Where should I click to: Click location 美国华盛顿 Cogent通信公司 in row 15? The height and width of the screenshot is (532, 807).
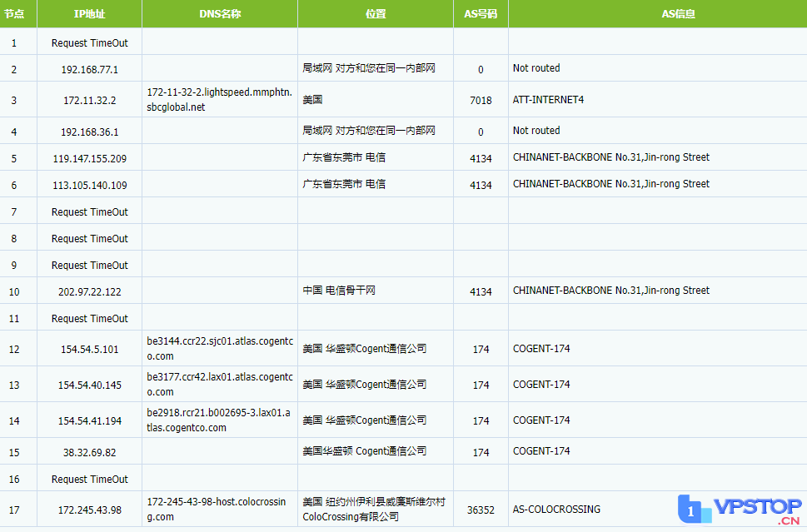365,451
